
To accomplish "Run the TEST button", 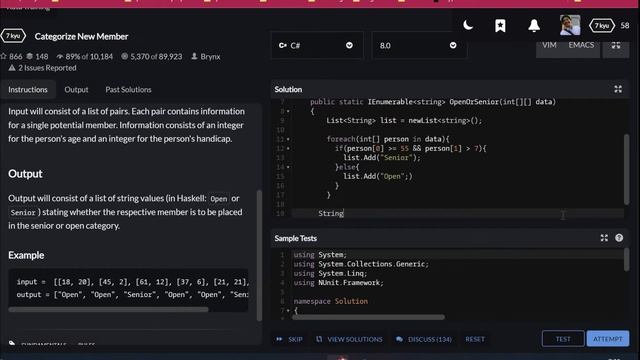I will [563, 339].
